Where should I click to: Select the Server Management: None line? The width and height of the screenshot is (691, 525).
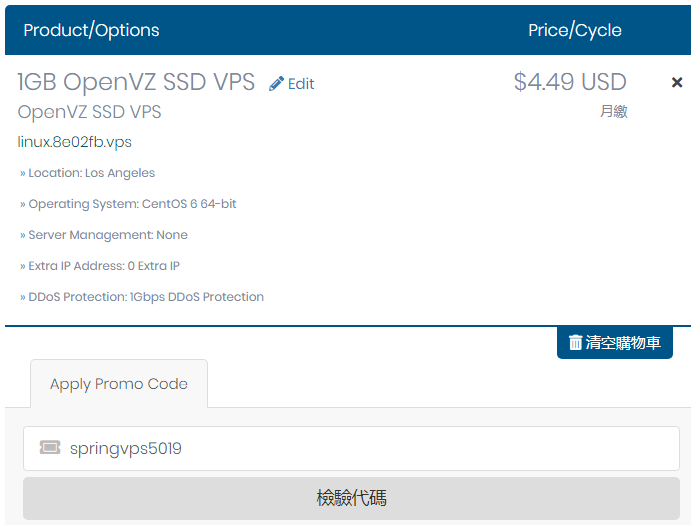coord(104,235)
